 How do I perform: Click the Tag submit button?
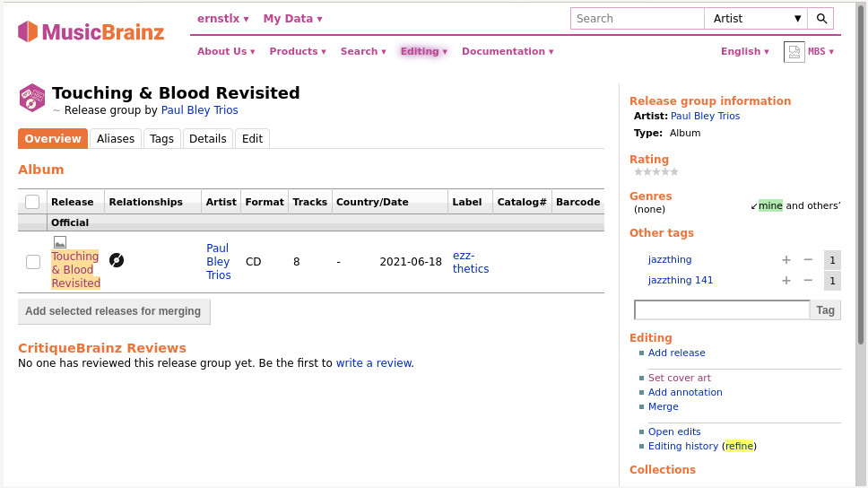(825, 310)
